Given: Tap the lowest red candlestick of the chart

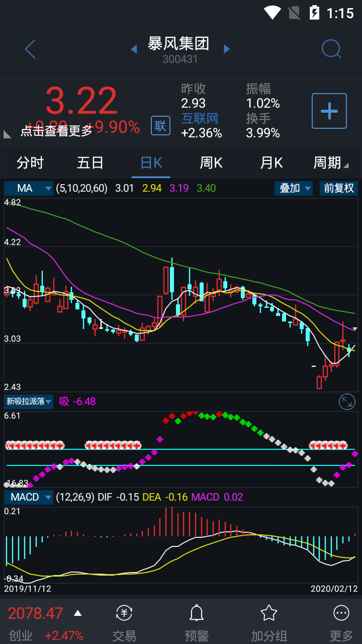Looking at the screenshot, I should point(319,382).
